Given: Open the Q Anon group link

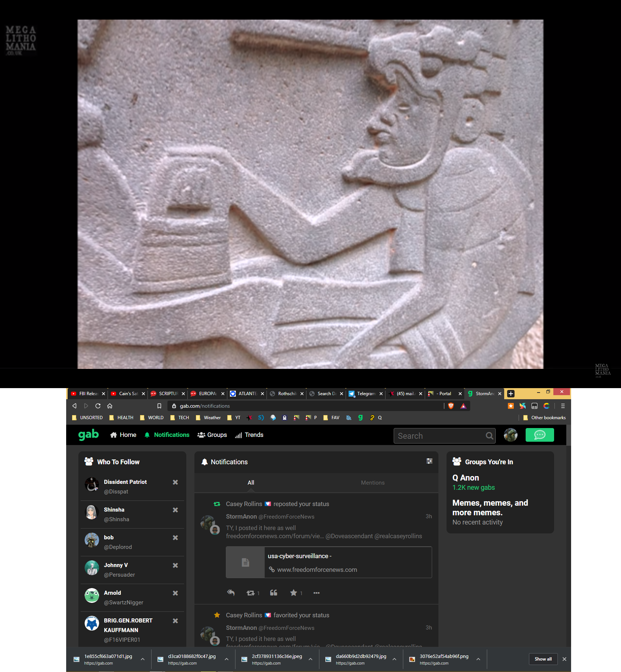Looking at the screenshot, I should pos(465,478).
